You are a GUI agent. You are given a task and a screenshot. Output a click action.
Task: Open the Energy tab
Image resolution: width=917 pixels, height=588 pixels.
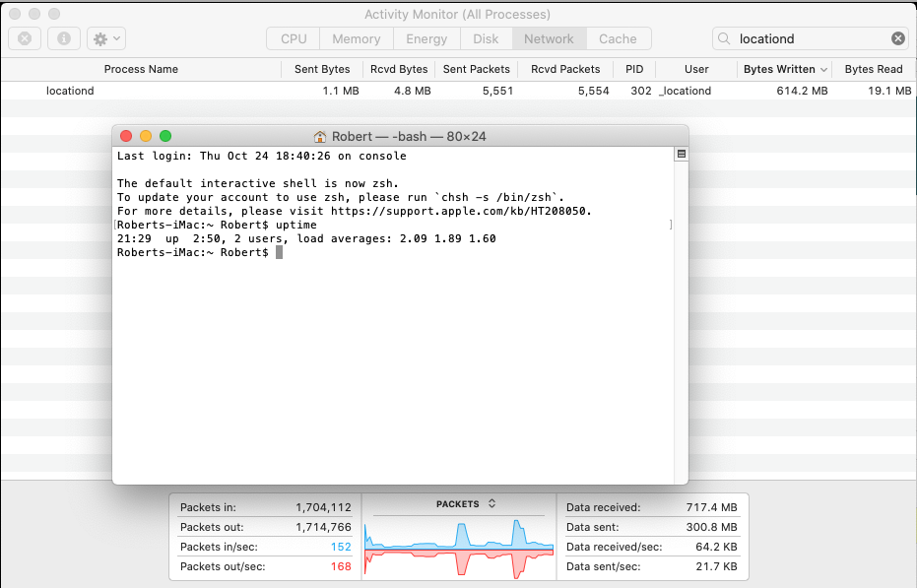tap(426, 38)
